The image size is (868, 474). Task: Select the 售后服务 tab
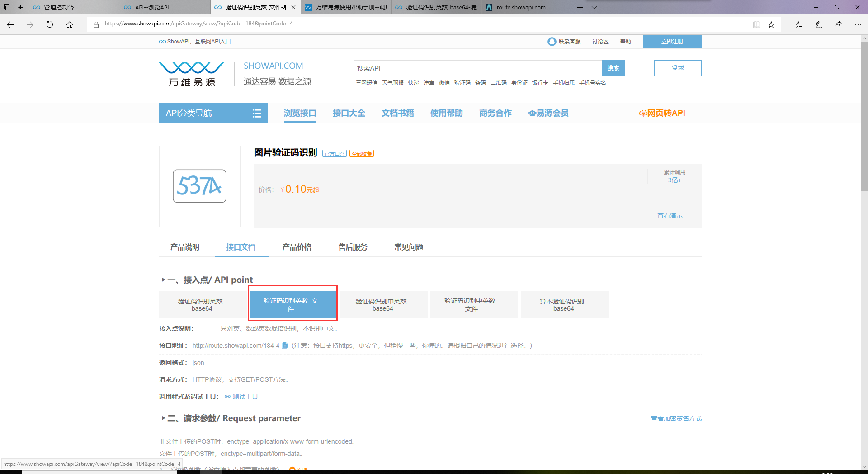pos(353,247)
